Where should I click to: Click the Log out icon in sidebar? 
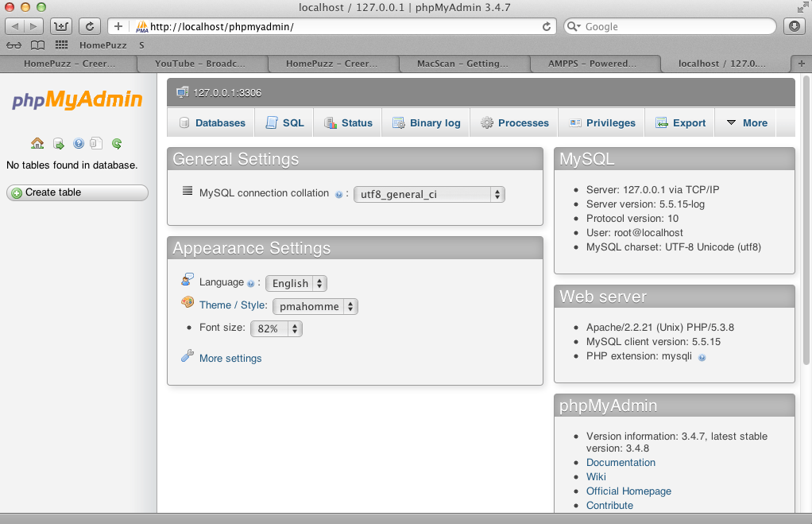point(59,144)
